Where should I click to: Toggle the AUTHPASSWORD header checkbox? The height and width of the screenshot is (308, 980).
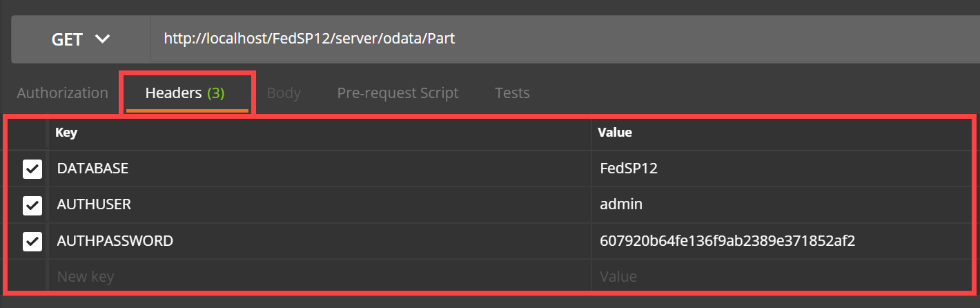pos(32,241)
